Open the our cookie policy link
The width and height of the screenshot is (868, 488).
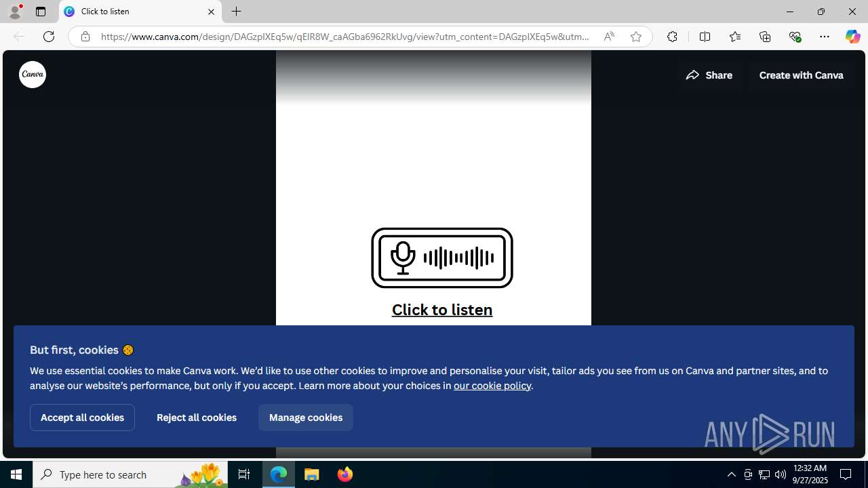pyautogui.click(x=492, y=386)
